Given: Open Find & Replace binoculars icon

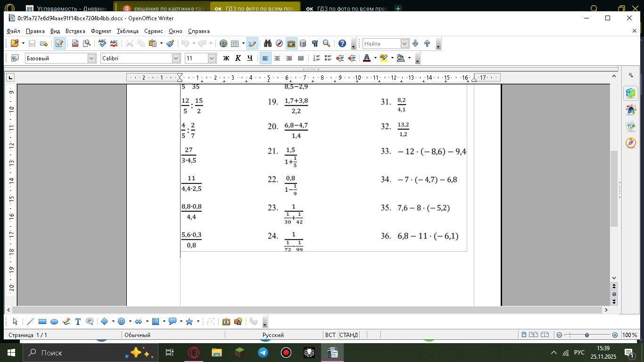Looking at the screenshot, I should point(268,43).
